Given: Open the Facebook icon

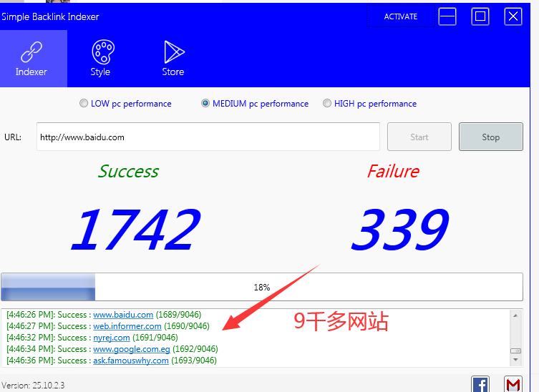Looking at the screenshot, I should click(x=480, y=384).
